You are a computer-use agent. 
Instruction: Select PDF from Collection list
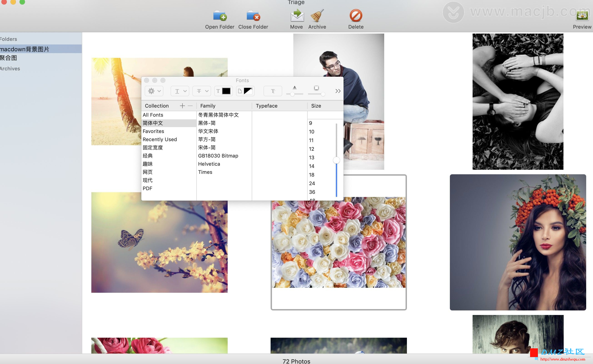(148, 188)
